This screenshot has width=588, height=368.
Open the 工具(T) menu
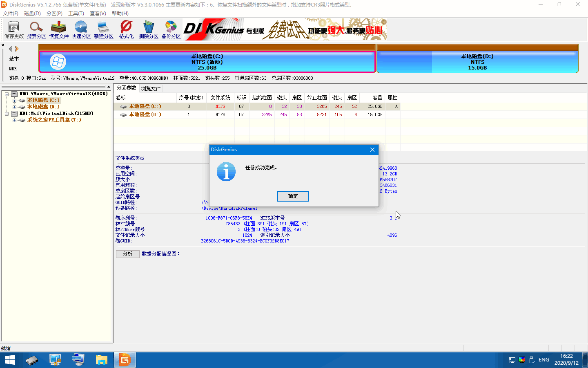click(76, 13)
